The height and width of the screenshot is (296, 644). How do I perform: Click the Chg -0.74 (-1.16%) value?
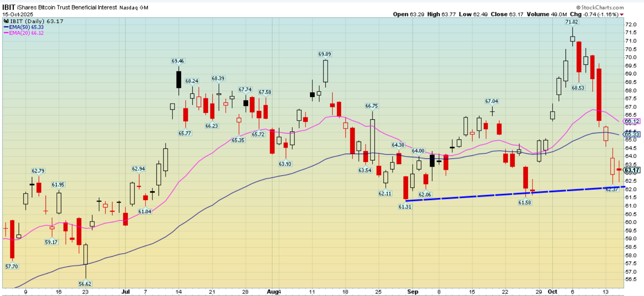tap(594, 14)
